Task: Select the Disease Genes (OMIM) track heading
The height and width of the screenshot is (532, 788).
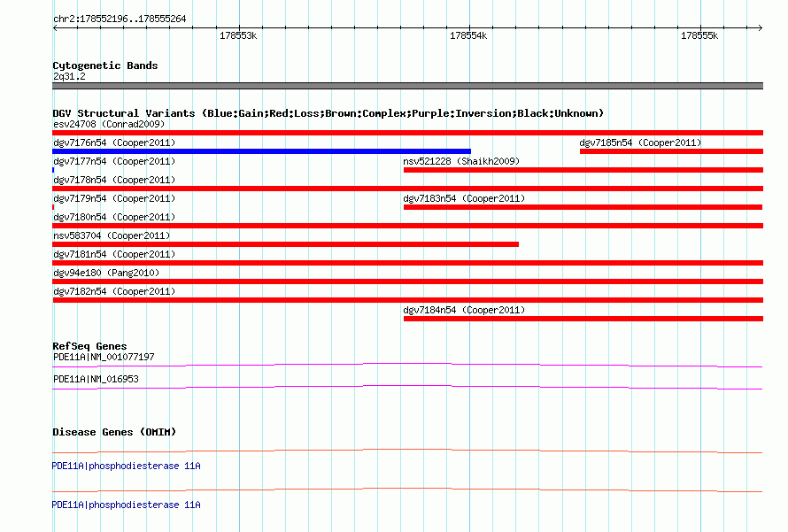Action: tap(114, 432)
